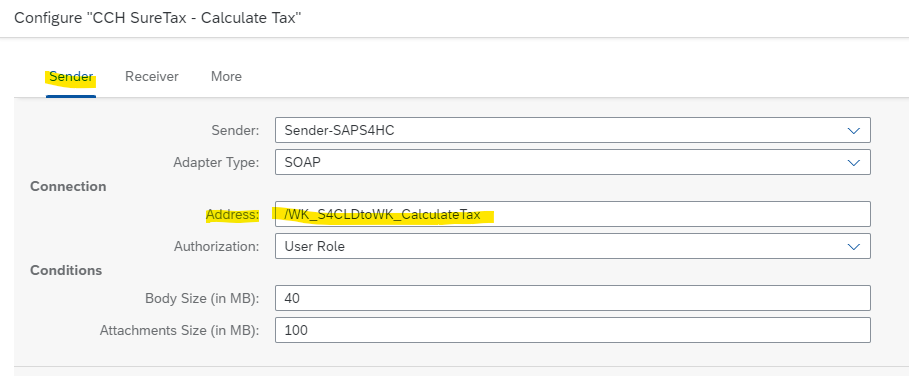This screenshot has width=909, height=376.
Task: Click the Connection section heading
Action: click(x=68, y=187)
